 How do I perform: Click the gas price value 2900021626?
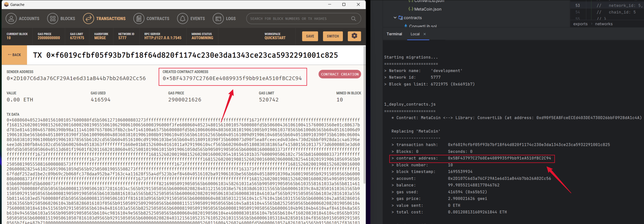(185, 100)
